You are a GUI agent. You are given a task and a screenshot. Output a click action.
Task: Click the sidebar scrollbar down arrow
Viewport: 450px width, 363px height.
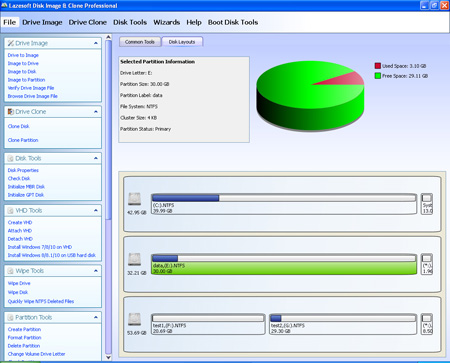click(x=108, y=357)
